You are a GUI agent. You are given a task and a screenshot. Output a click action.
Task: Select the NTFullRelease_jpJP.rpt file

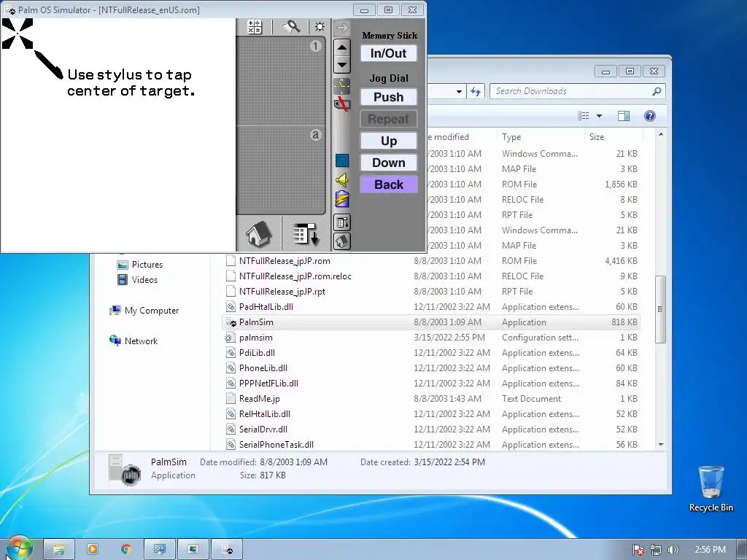tap(432, 292)
